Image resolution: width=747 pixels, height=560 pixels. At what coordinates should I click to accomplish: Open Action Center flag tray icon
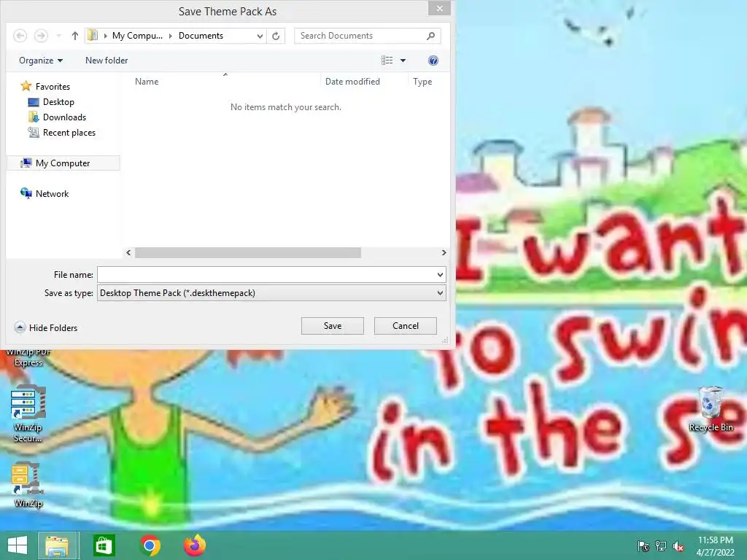pos(643,546)
